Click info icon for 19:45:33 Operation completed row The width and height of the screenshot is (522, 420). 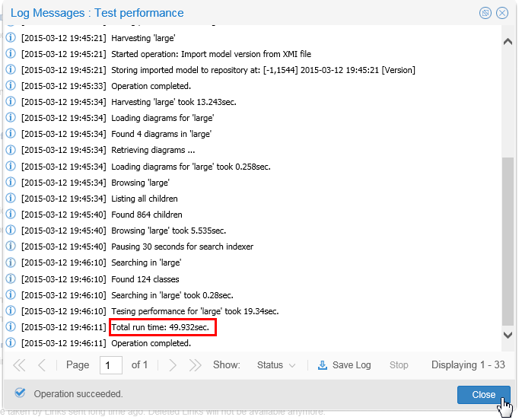pyautogui.click(x=11, y=85)
